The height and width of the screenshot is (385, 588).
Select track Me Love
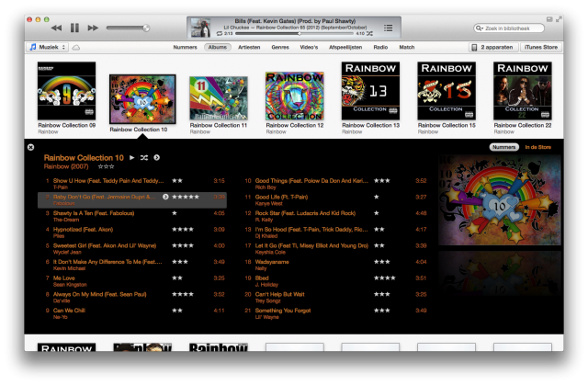(132, 281)
